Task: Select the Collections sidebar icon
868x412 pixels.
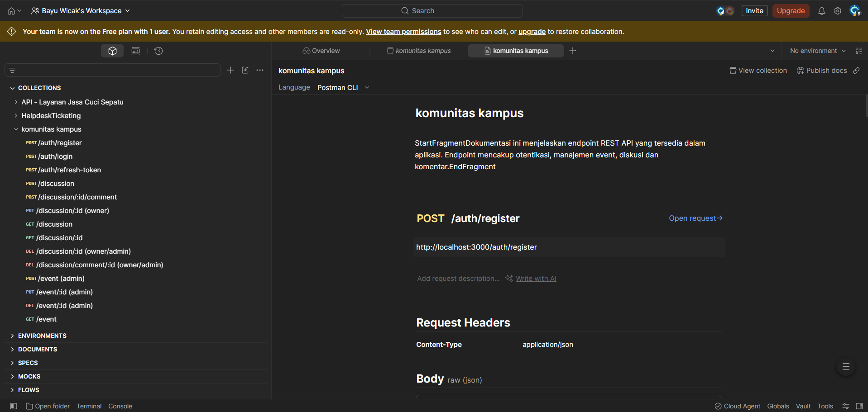Action: click(112, 51)
